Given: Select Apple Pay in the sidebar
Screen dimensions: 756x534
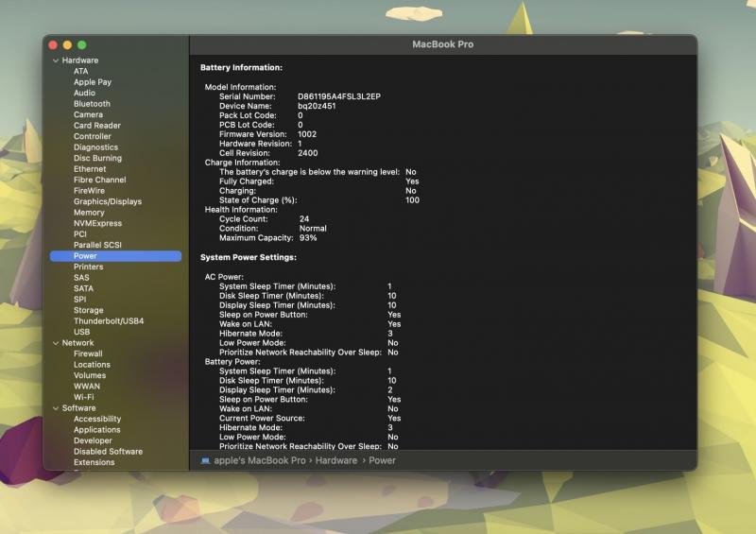Looking at the screenshot, I should pos(93,82).
